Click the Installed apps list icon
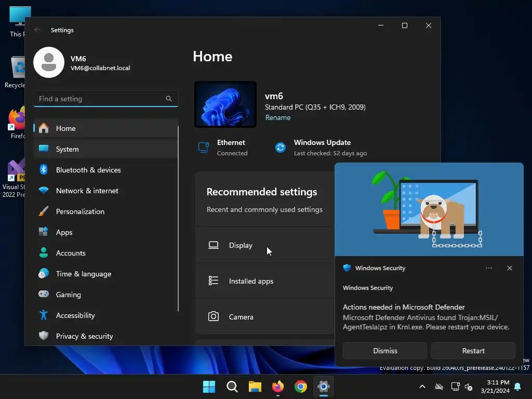Screen dimensions: 532x399 click(x=214, y=281)
